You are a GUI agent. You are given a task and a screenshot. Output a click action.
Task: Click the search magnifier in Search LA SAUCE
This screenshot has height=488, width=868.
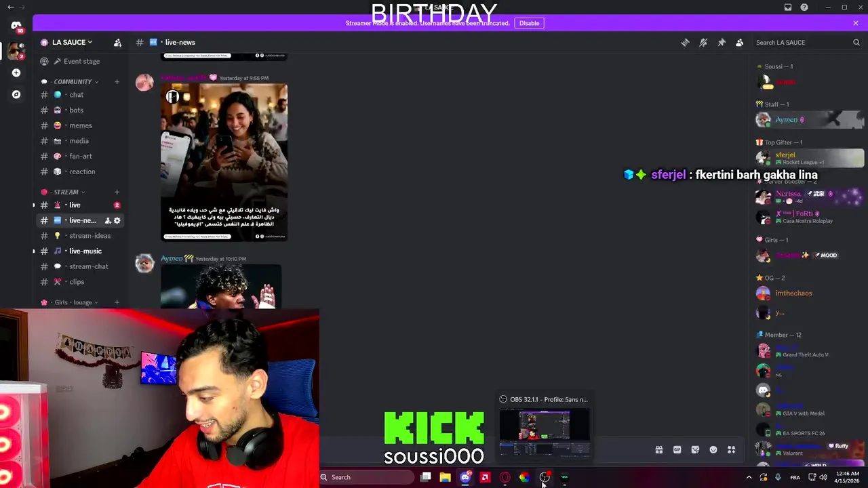[x=856, y=43]
